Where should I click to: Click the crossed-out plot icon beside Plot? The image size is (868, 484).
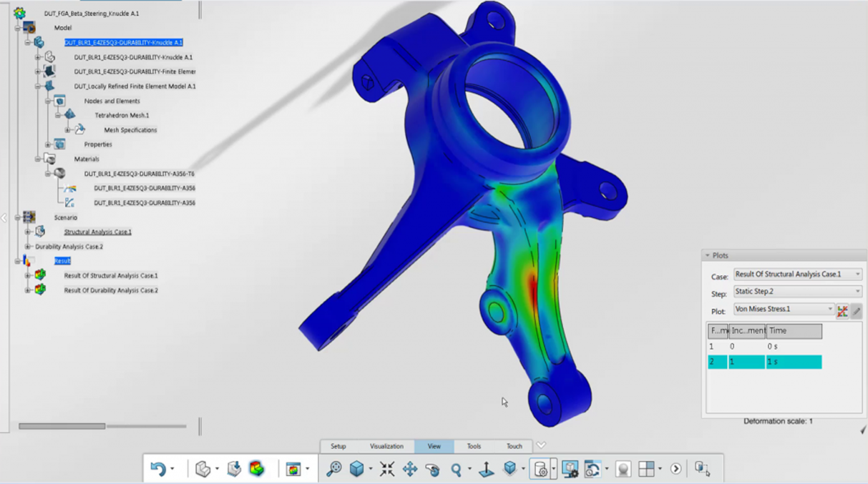(842, 310)
